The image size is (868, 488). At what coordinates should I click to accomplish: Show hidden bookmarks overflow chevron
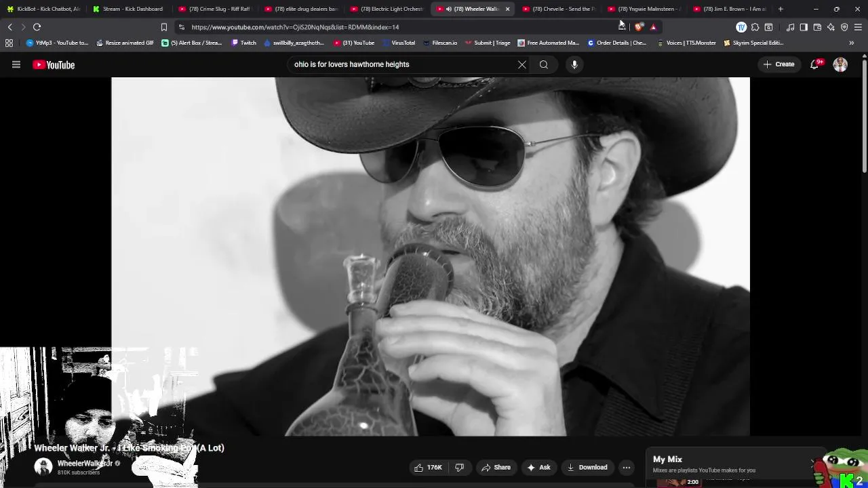point(852,43)
